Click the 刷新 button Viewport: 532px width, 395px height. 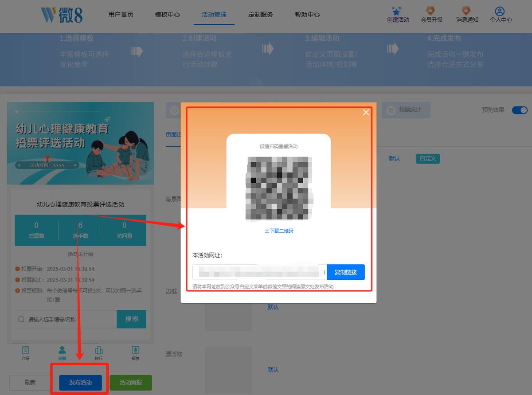(30, 382)
